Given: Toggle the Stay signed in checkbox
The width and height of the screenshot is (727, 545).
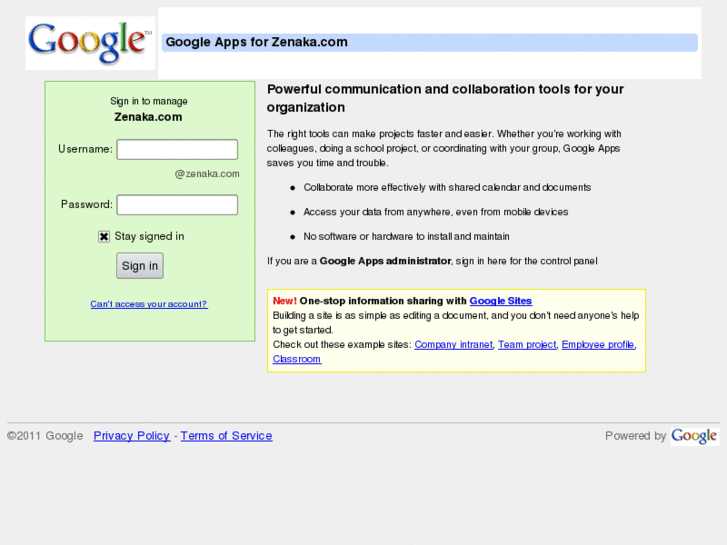Looking at the screenshot, I should tap(104, 237).
